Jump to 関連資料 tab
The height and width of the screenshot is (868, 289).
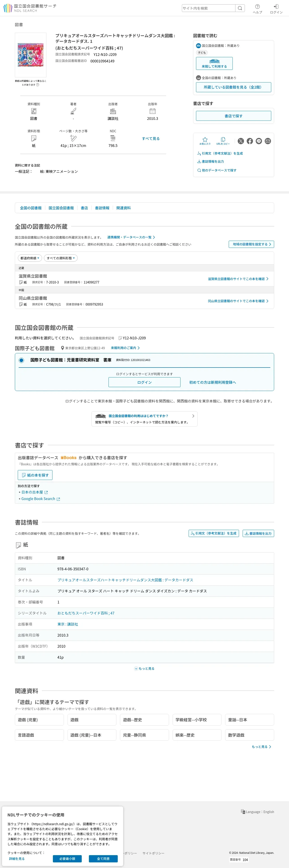point(124,208)
